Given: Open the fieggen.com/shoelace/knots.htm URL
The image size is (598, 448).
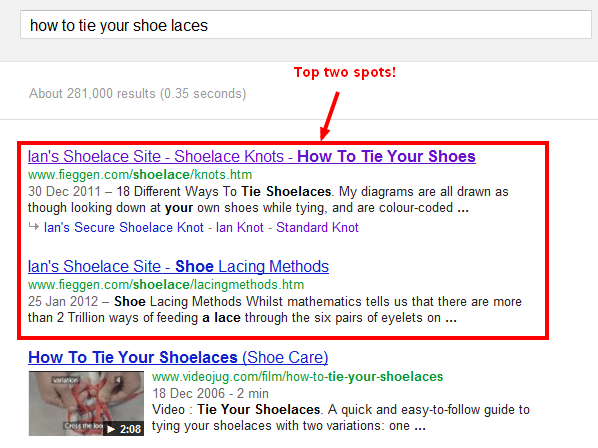Looking at the screenshot, I should (140, 175).
